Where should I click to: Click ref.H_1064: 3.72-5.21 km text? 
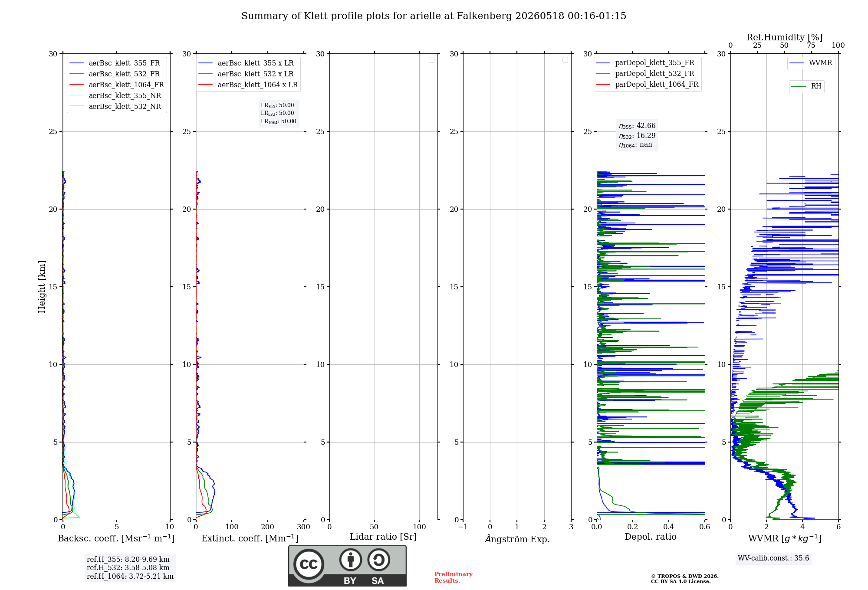point(130,577)
